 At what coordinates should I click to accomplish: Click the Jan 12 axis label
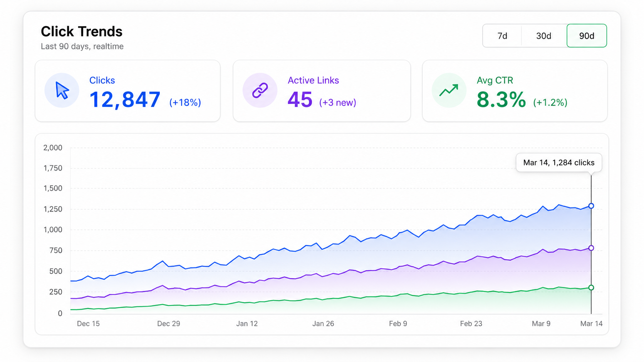(247, 324)
